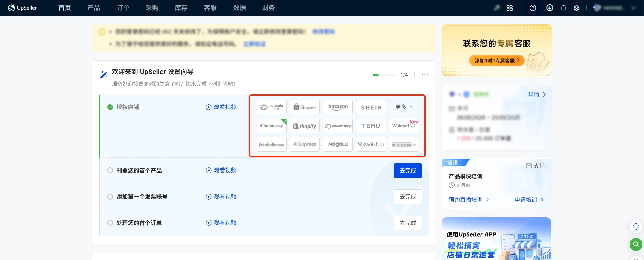Screen dimensions: 644x260
Task: Select the TikTok Shop store tile
Action: pyautogui.click(x=271, y=126)
